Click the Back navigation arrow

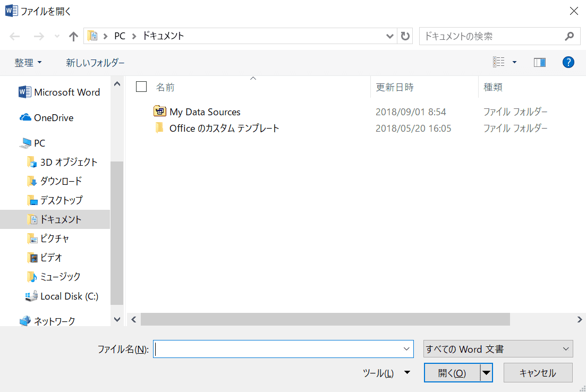pos(14,36)
